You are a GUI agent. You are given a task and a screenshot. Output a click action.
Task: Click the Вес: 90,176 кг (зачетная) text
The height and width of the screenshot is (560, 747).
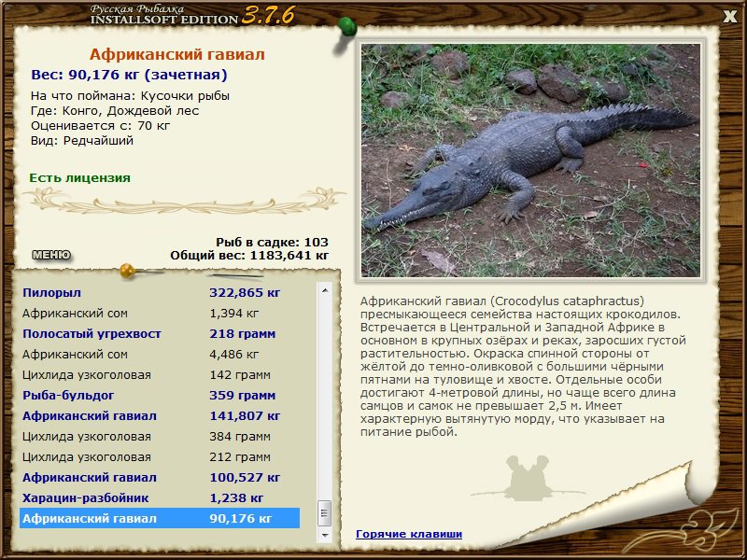coord(129,75)
